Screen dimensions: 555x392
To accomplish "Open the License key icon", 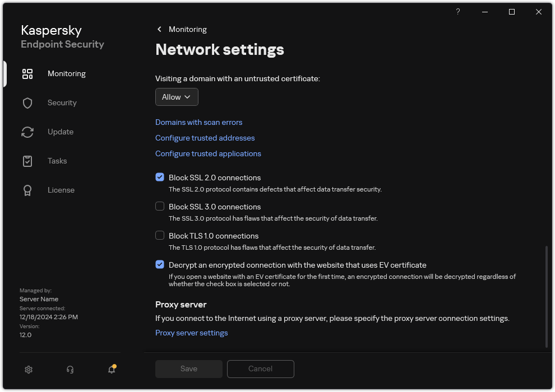I will click(x=27, y=190).
